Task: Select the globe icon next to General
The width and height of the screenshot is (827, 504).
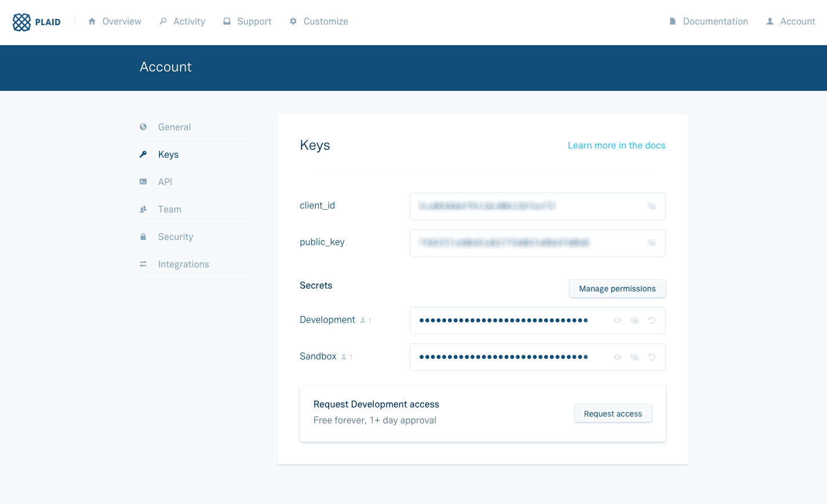Action: click(143, 126)
